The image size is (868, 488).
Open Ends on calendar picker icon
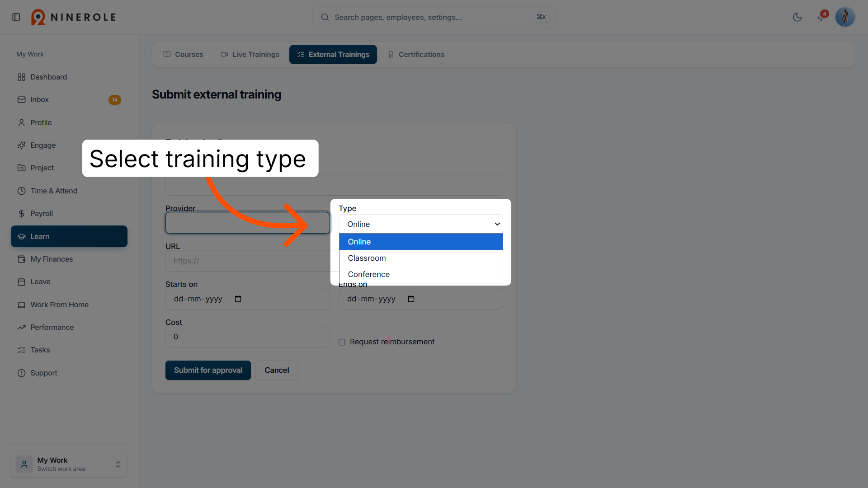[411, 299]
